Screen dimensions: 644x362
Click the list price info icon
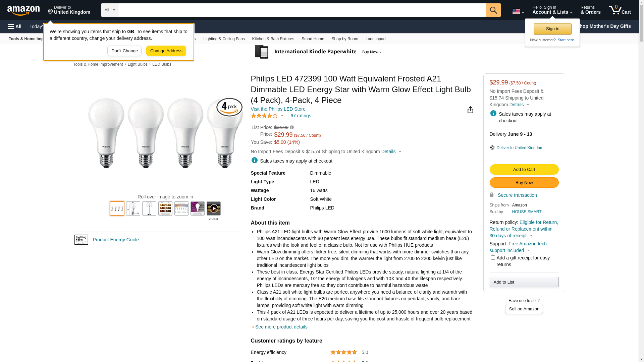(x=292, y=127)
